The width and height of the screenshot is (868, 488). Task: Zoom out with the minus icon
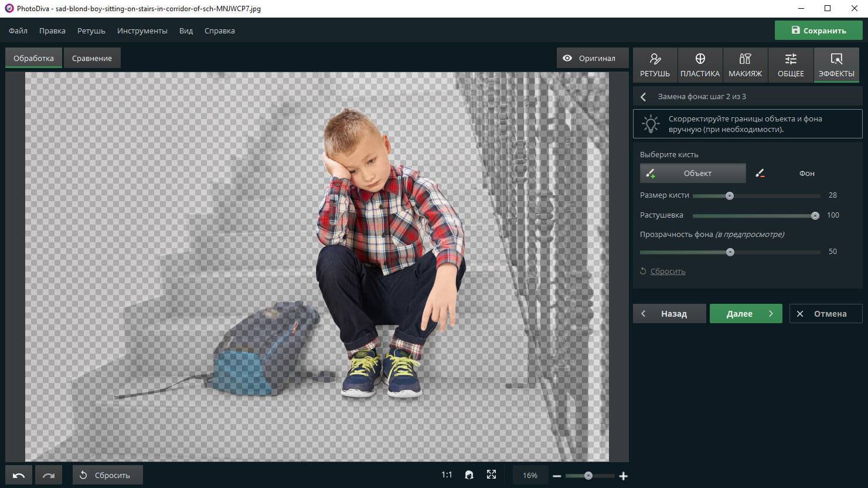[x=557, y=476]
